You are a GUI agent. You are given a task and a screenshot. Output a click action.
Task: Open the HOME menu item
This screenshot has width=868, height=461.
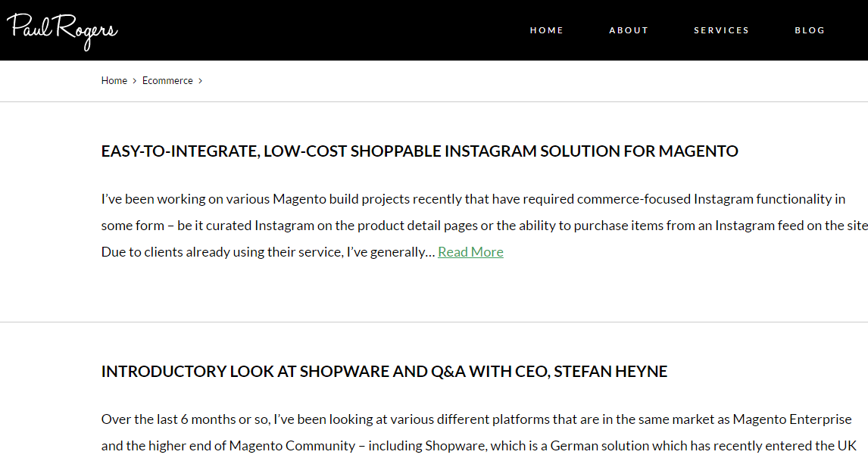point(546,30)
